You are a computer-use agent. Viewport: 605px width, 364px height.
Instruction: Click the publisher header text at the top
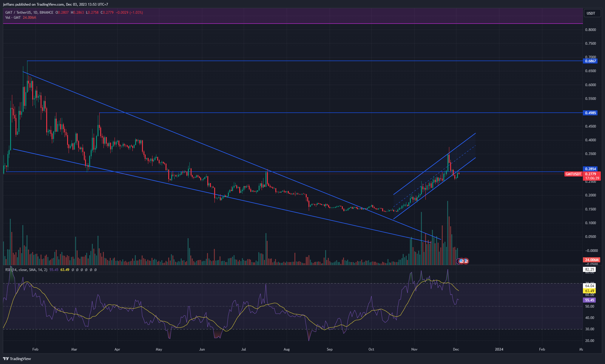coord(55,4)
